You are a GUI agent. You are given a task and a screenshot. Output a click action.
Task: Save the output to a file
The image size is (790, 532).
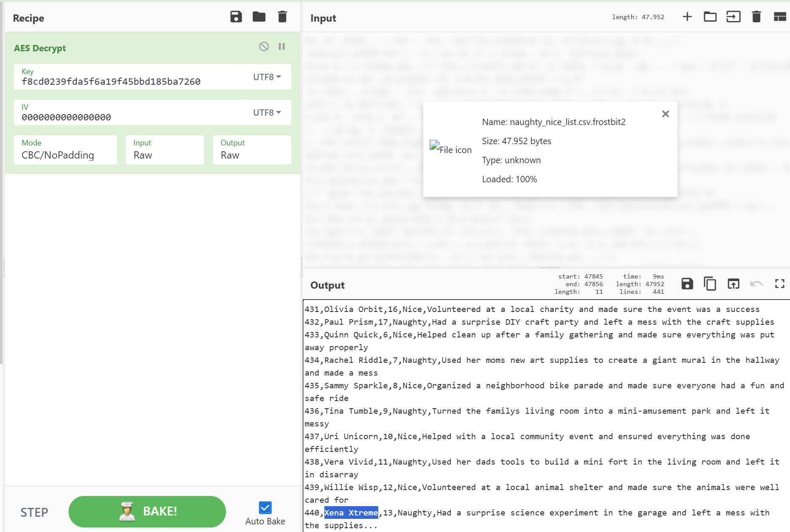pyautogui.click(x=687, y=284)
